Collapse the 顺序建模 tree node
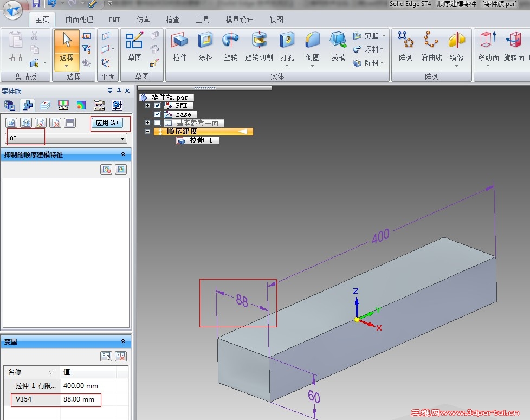The height and width of the screenshot is (420, 530). 148,132
